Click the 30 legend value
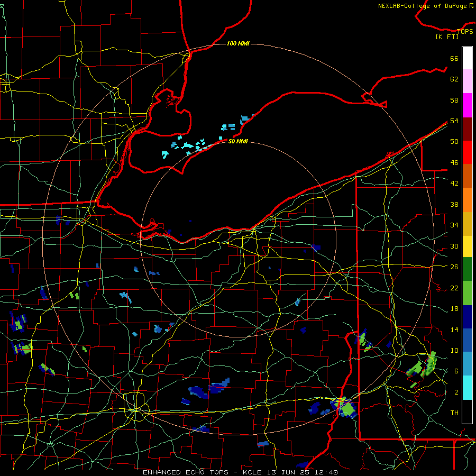This screenshot has height=476, width=476. [x=454, y=246]
